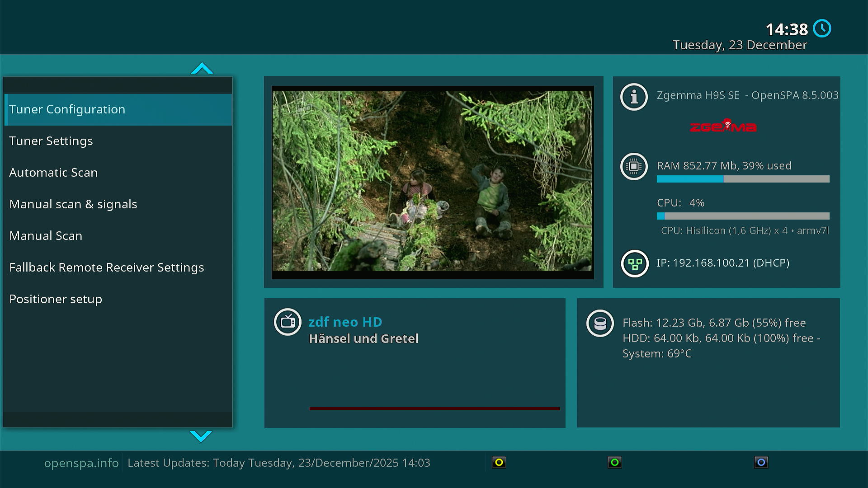This screenshot has height=488, width=868.
Task: Click the green button indicator
Action: pos(614,462)
